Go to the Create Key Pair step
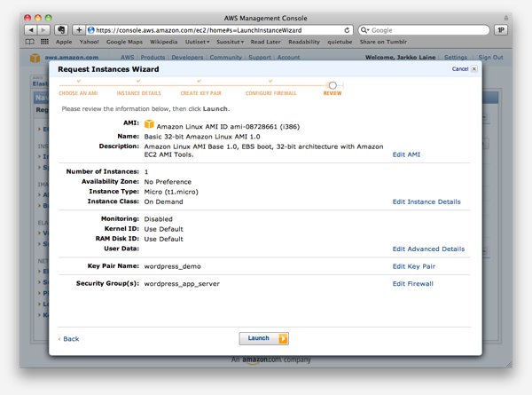 pos(201,92)
